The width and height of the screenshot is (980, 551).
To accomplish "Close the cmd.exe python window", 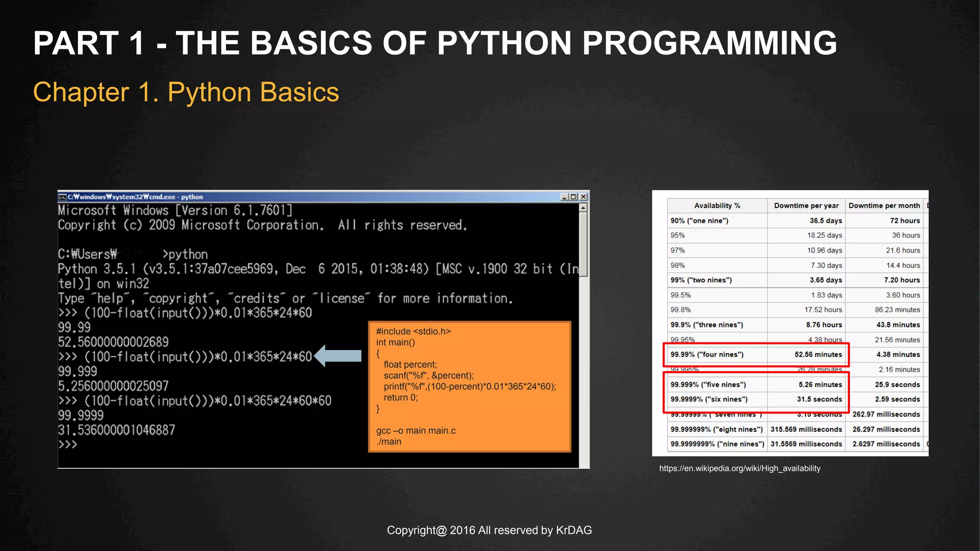I will (583, 197).
